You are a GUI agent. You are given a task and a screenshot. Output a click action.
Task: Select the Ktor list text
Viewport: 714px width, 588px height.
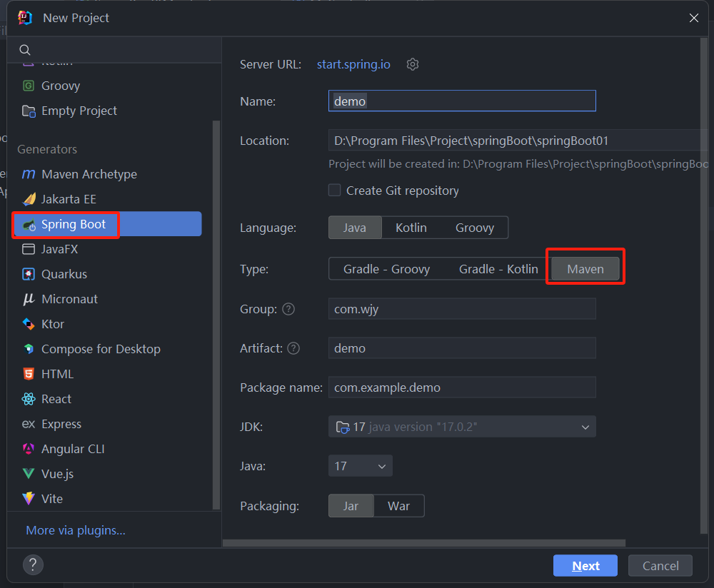53,324
